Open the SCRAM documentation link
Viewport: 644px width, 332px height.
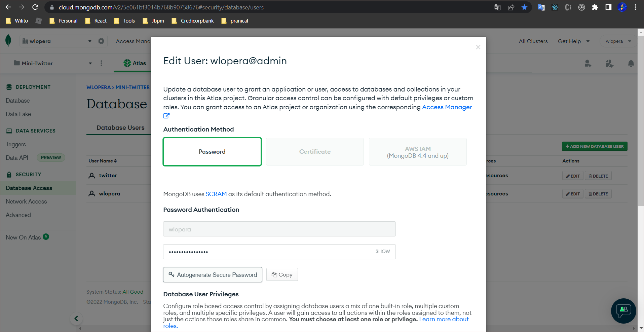pyautogui.click(x=216, y=194)
